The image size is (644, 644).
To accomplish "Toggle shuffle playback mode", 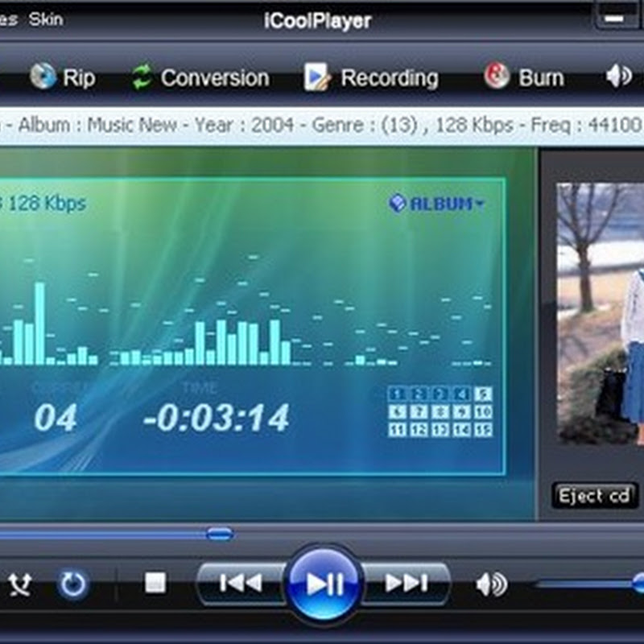I will click(19, 584).
